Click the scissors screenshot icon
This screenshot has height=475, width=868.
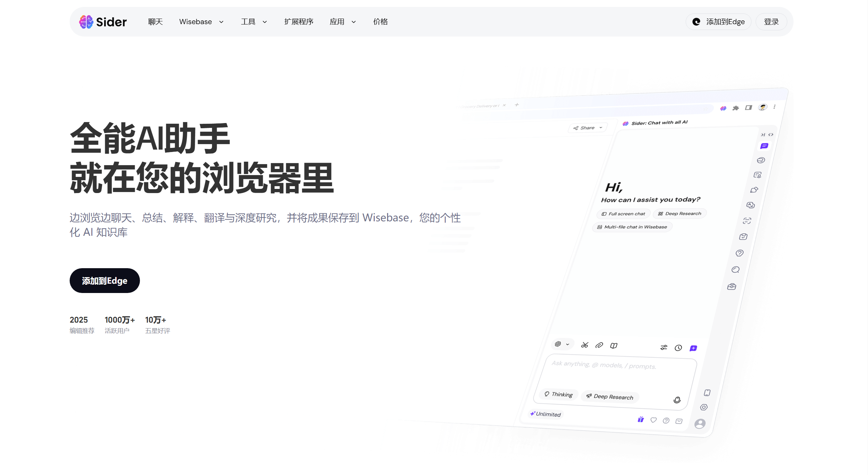[585, 345]
